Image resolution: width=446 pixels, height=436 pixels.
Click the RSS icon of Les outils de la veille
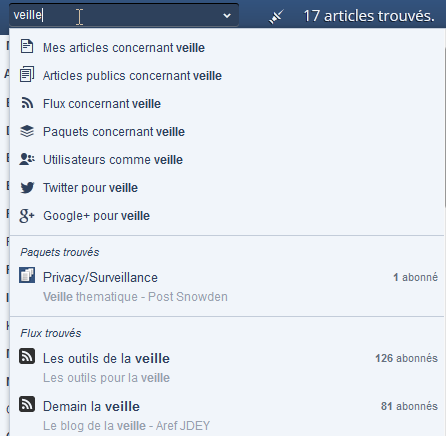(x=27, y=356)
